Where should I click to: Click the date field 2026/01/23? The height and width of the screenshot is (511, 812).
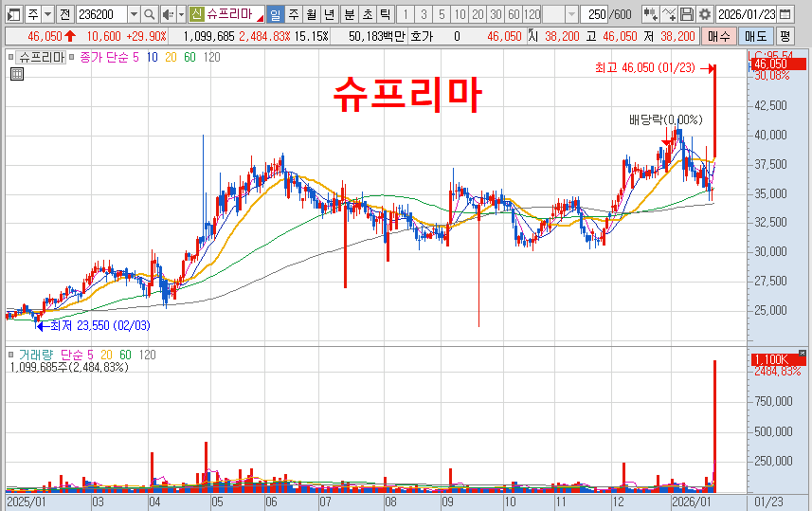[747, 14]
